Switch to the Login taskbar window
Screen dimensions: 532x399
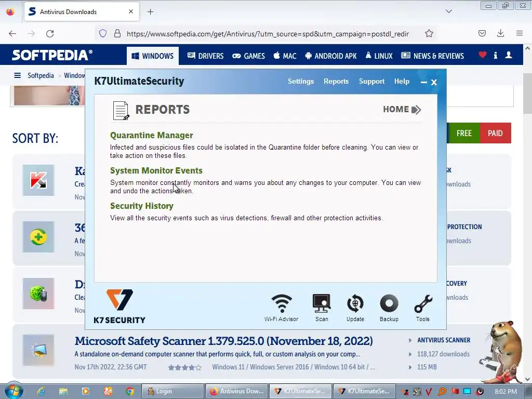(172, 391)
